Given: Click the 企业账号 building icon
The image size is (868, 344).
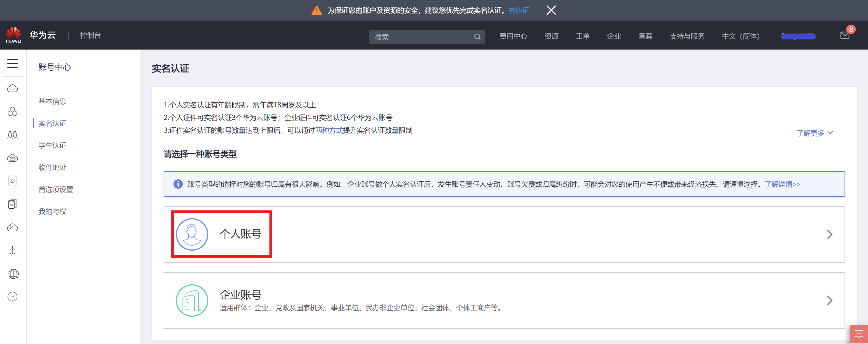Looking at the screenshot, I should 192,300.
